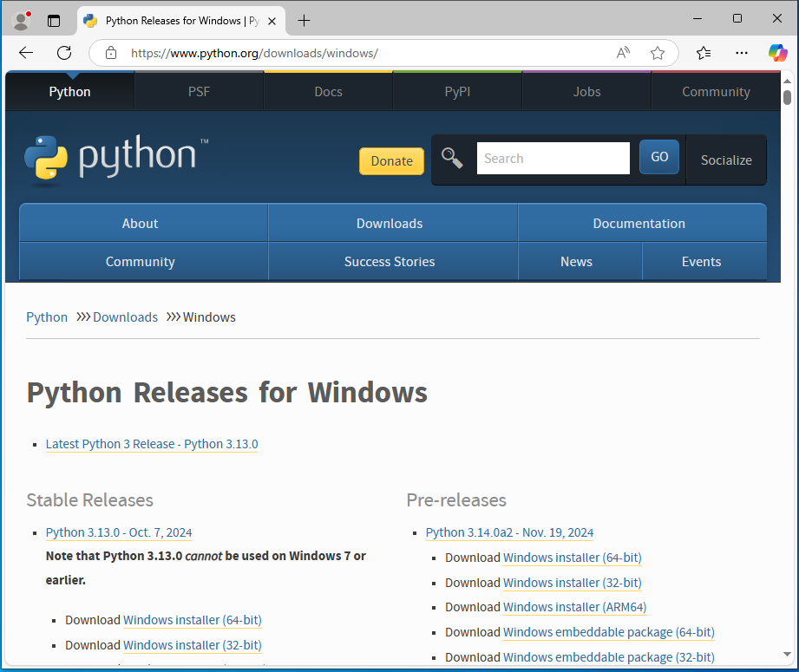The width and height of the screenshot is (799, 672).
Task: Open the tab actions menu icon
Action: click(x=54, y=21)
